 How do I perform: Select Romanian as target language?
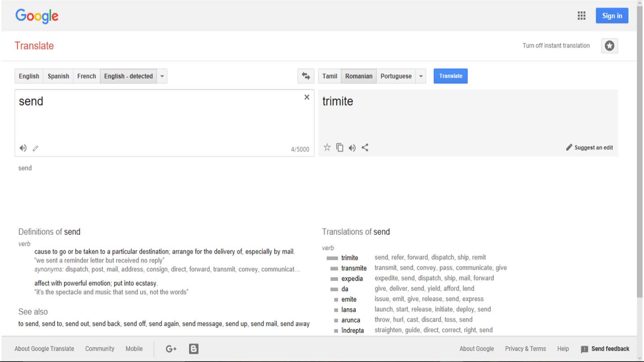[359, 76]
